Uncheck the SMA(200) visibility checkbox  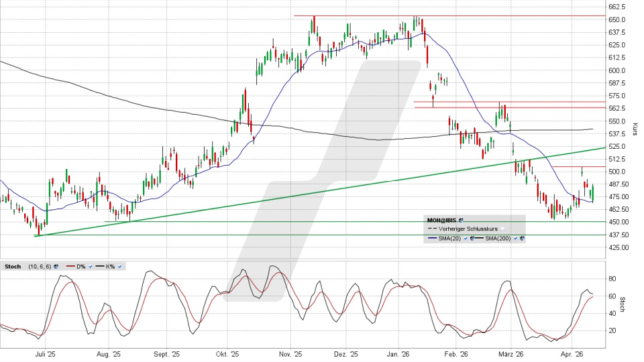[x=516, y=238]
